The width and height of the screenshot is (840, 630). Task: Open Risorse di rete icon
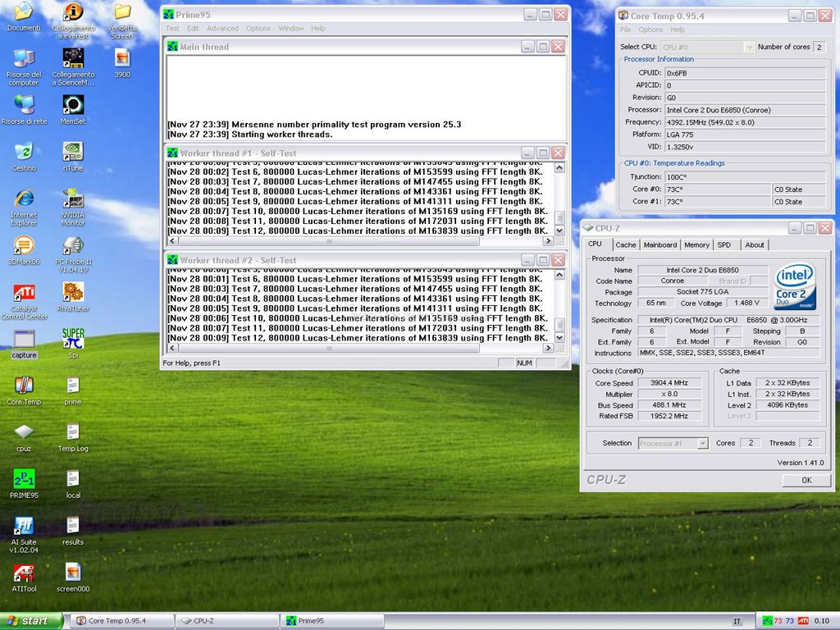(x=24, y=105)
